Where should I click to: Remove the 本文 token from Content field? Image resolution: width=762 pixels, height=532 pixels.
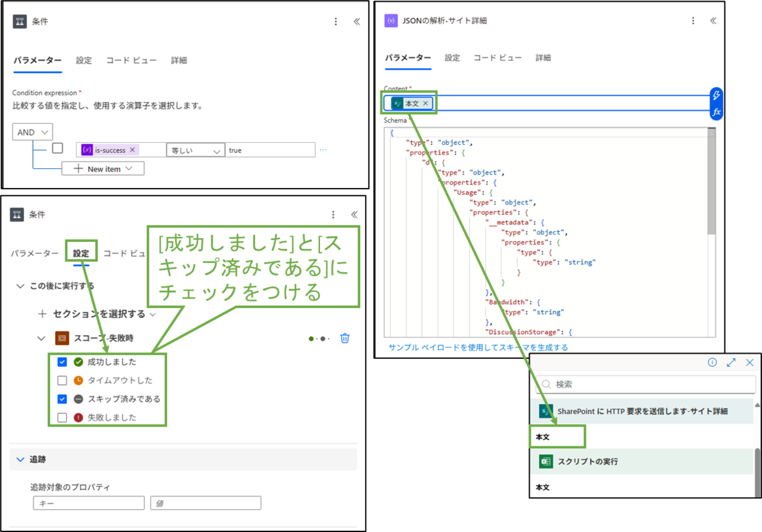tap(426, 103)
